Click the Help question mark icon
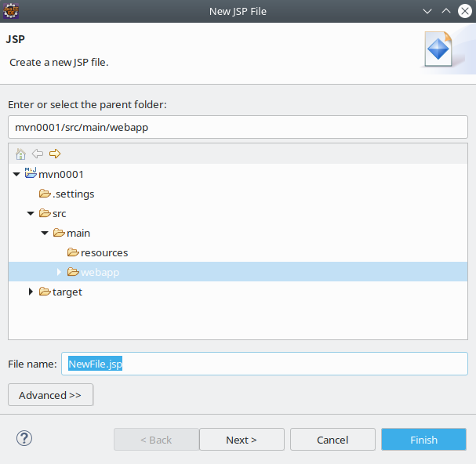This screenshot has width=476, height=464. pos(24,439)
